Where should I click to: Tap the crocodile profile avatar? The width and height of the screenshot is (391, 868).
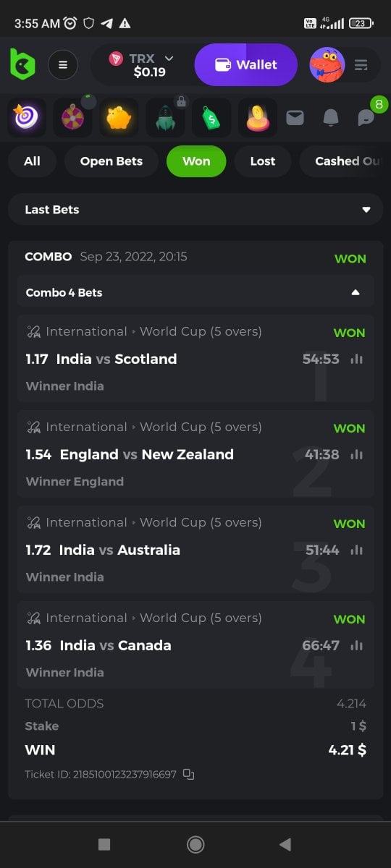tap(327, 65)
